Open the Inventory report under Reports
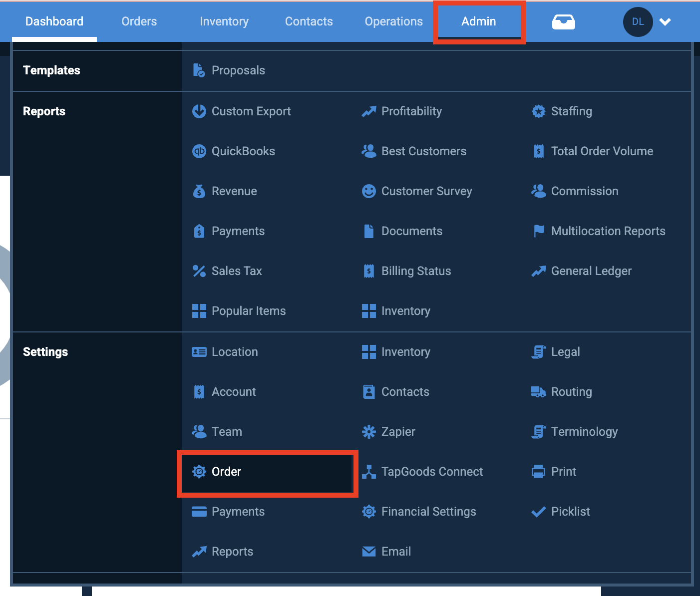This screenshot has width=700, height=596. pos(406,311)
